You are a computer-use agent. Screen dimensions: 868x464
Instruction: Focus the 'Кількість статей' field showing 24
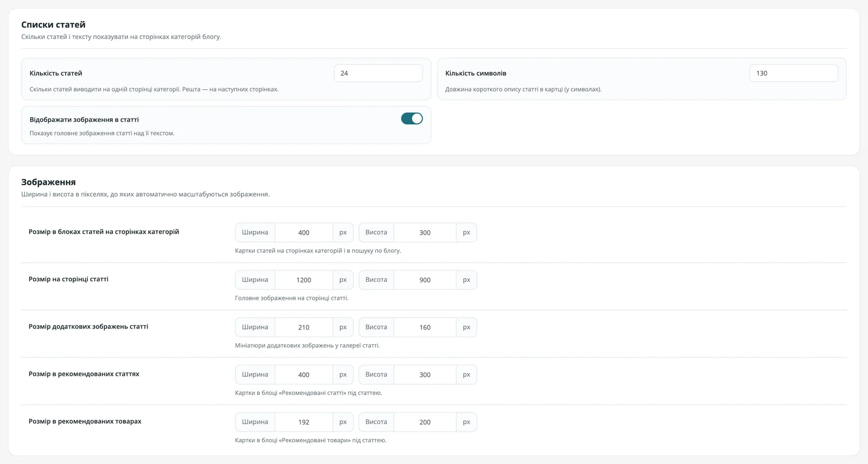[378, 73]
